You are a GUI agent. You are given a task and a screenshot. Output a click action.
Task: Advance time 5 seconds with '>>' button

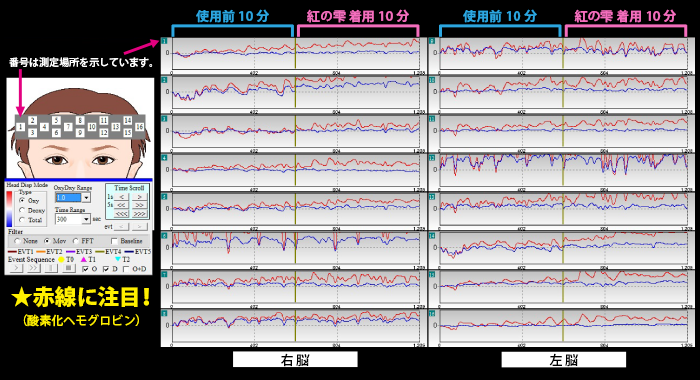point(140,205)
